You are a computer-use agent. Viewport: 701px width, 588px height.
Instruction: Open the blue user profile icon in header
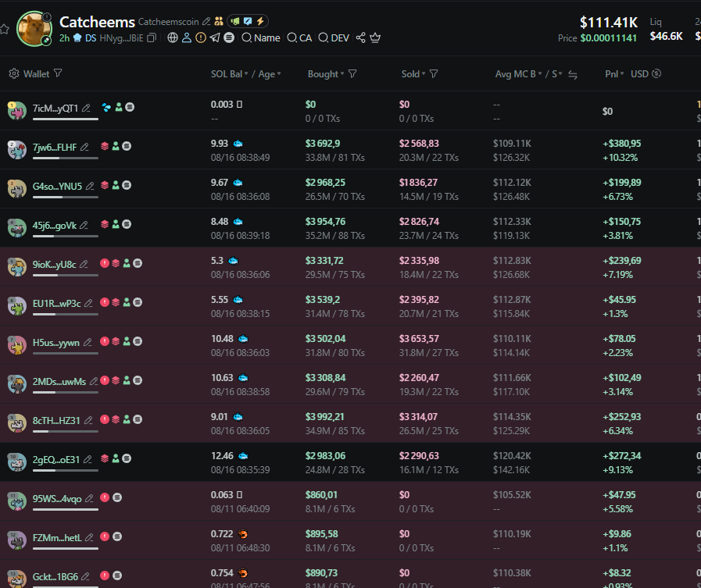pos(187,38)
